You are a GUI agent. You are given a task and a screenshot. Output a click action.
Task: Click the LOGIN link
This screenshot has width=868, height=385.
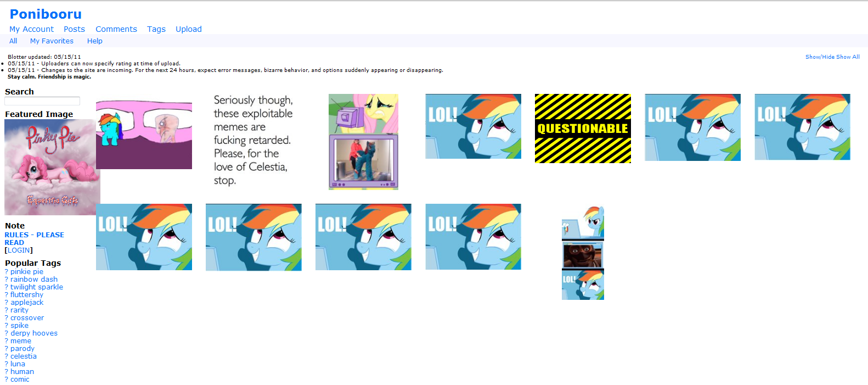coord(19,250)
